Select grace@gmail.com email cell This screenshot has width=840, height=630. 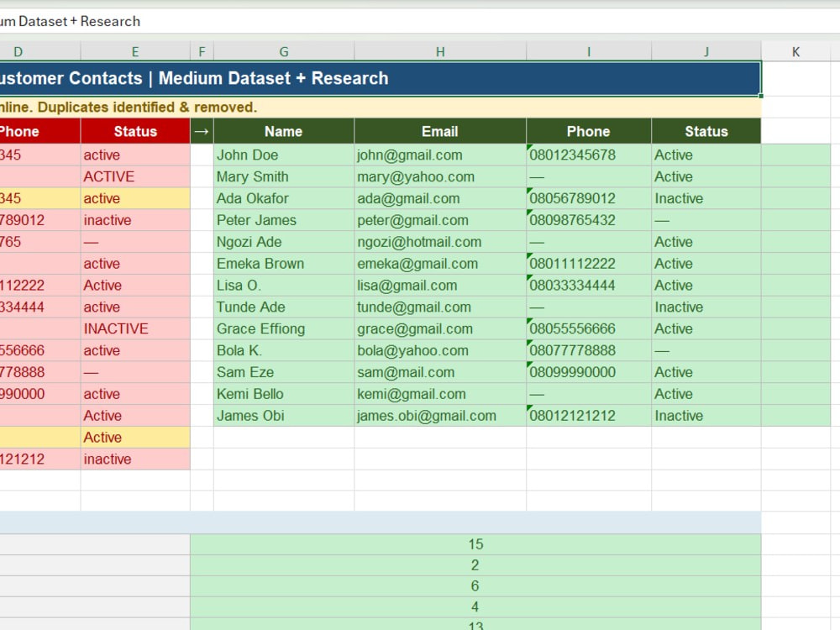(x=440, y=328)
